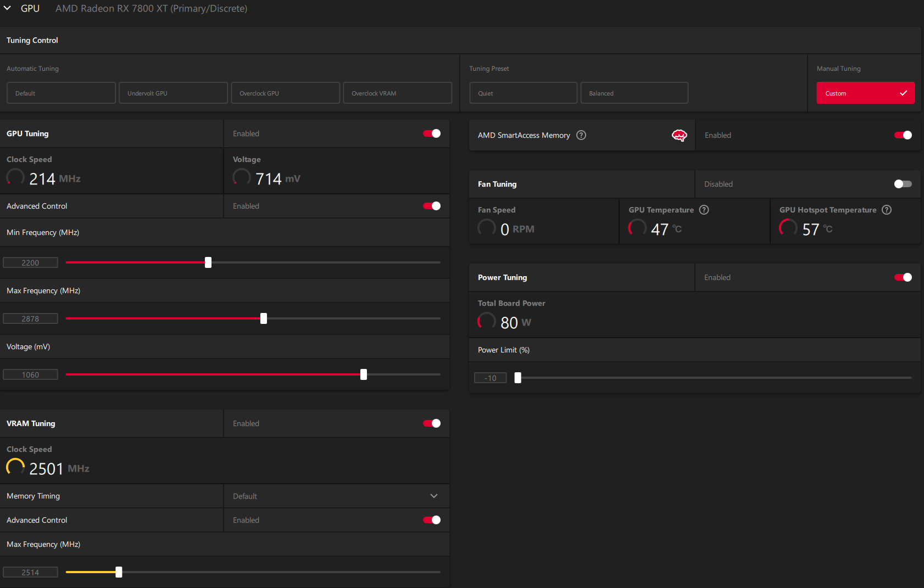The width and height of the screenshot is (924, 588).
Task: Click the Power Limit slider handle
Action: click(517, 378)
